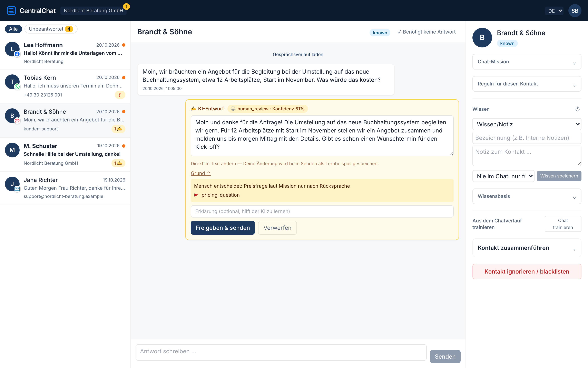This screenshot has width=588, height=368.
Task: Click the refresh icon next to Wissen
Action: tap(577, 109)
